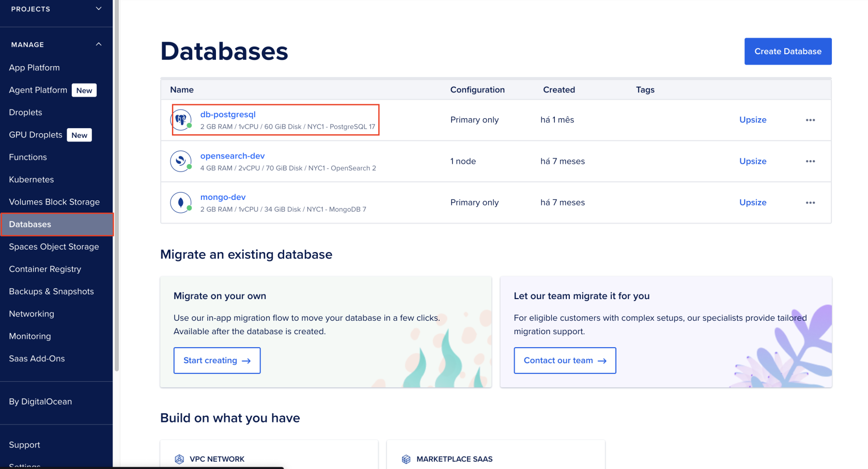Click the PostgreSQL elephant database icon

(x=181, y=120)
